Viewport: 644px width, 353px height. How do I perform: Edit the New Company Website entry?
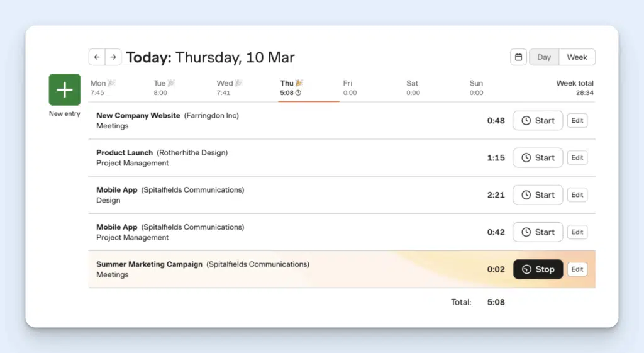577,121
